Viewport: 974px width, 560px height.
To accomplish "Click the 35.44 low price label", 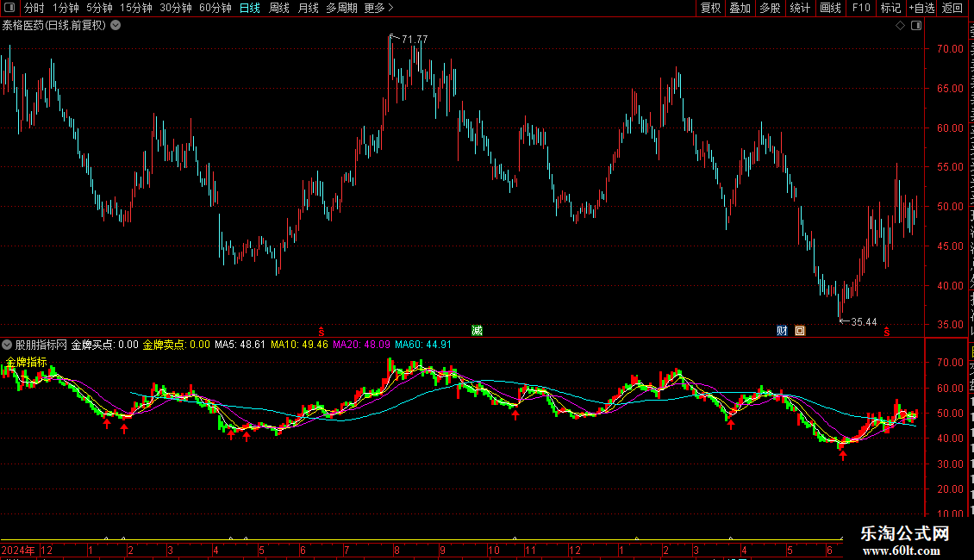I will [864, 321].
